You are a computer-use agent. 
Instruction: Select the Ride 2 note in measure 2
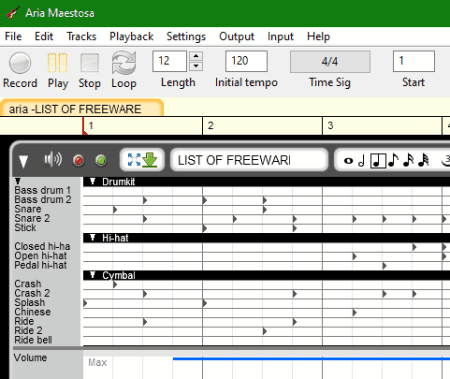tap(265, 331)
